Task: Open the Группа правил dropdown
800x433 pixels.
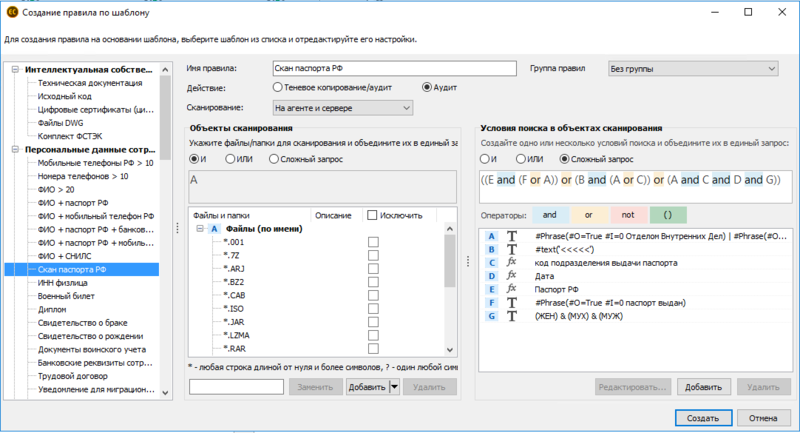Action: pyautogui.click(x=693, y=68)
